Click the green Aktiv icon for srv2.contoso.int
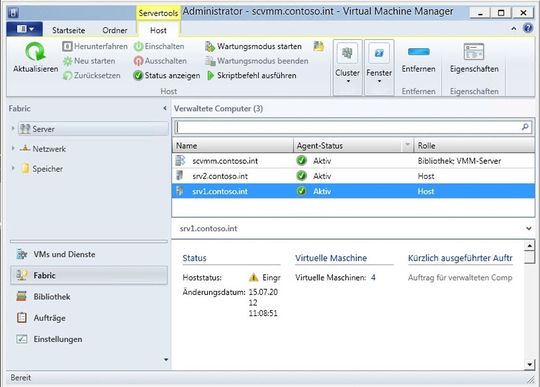540x387 pixels. (301, 176)
